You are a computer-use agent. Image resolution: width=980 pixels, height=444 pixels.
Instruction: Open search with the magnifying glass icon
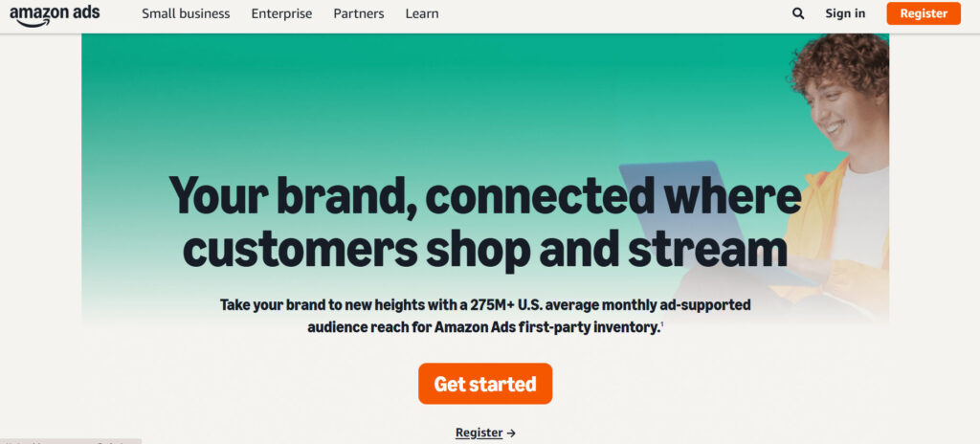798,13
